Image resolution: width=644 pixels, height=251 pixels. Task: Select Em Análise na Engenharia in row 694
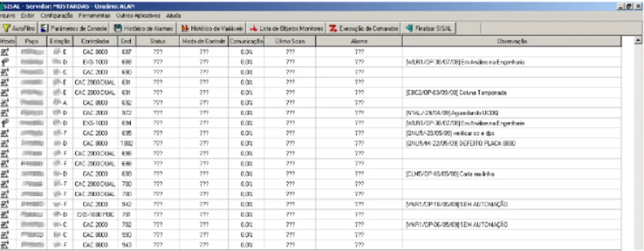pos(512,123)
